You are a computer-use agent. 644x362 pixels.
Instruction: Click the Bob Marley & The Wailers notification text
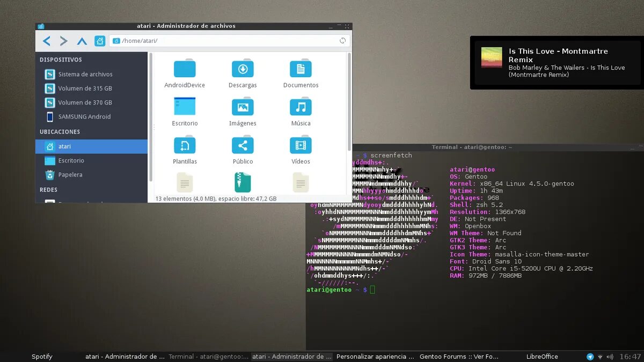(x=567, y=71)
